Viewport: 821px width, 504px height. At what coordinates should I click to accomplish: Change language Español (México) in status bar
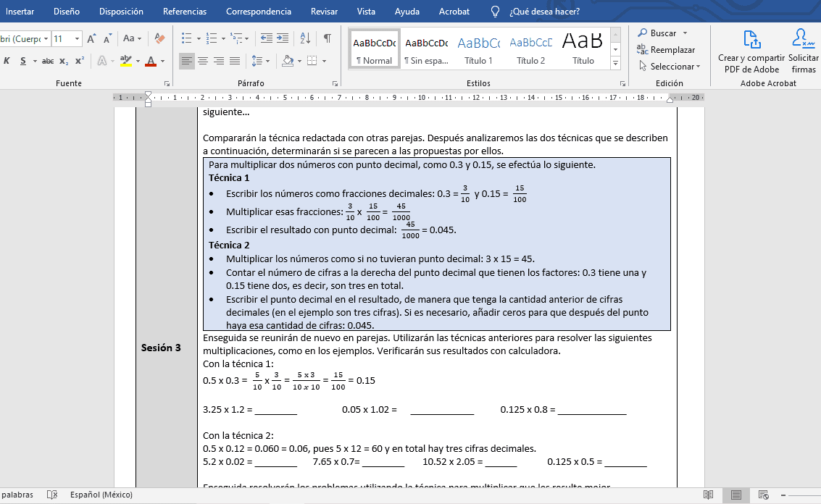pyautogui.click(x=101, y=495)
